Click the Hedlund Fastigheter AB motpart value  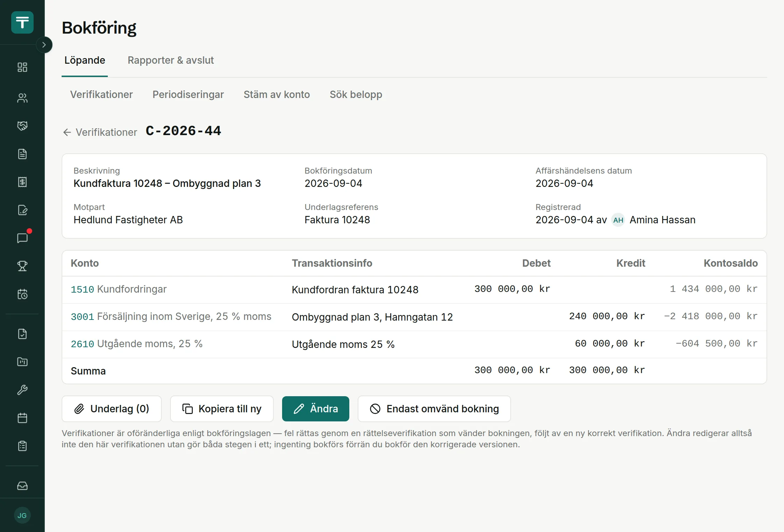128,220
